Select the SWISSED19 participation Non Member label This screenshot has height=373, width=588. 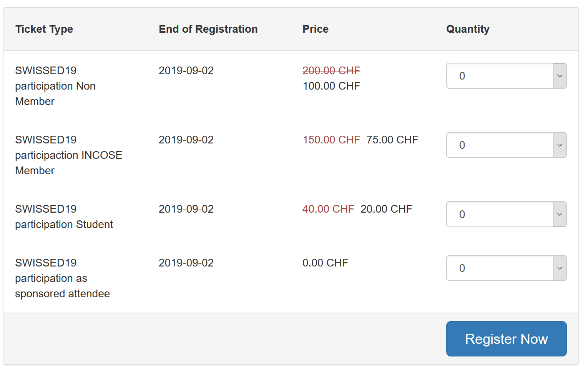coord(55,86)
